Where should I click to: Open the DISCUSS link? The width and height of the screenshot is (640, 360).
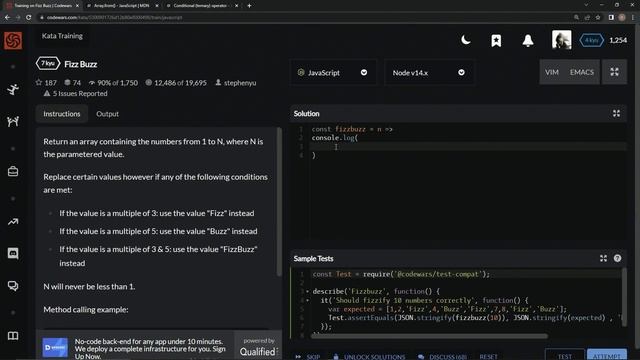click(443, 356)
